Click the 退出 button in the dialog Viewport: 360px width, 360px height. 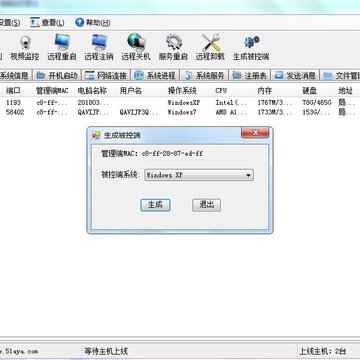tap(206, 205)
